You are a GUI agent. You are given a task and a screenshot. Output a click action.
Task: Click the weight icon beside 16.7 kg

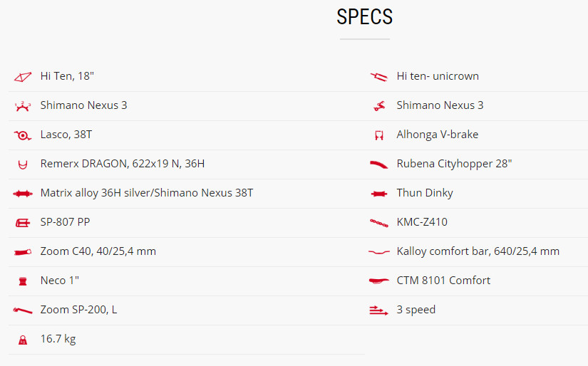tap(23, 340)
